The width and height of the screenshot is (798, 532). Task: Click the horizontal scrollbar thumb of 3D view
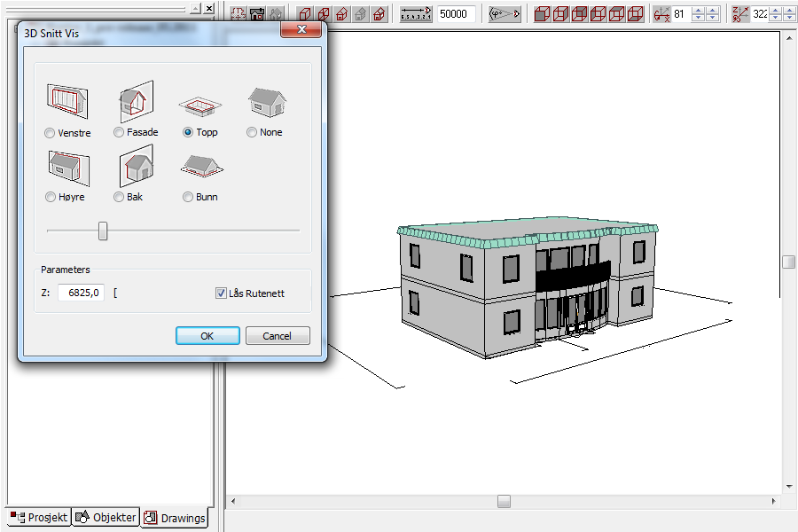click(x=504, y=502)
